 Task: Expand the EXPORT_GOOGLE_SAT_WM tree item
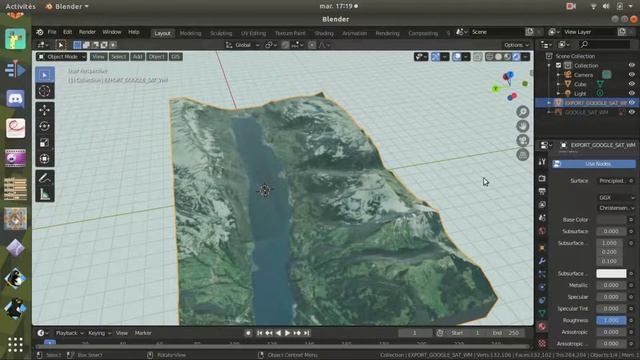coord(549,103)
